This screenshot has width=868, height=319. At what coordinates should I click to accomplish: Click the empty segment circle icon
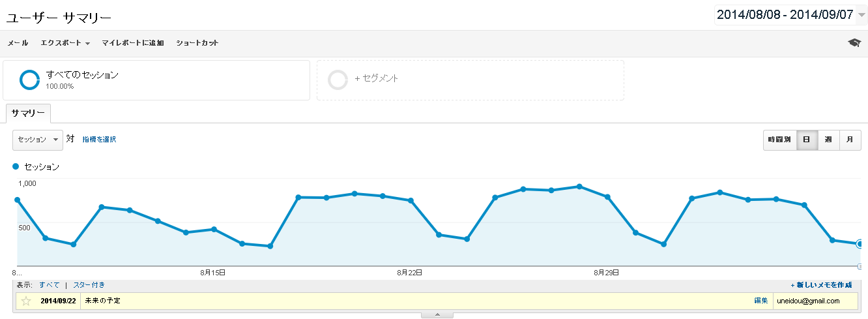pyautogui.click(x=338, y=80)
